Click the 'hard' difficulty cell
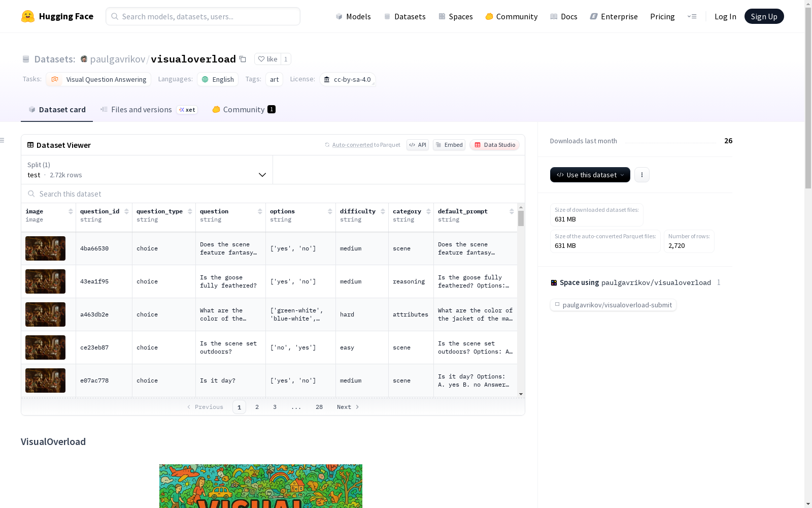812x508 pixels. 362,314
